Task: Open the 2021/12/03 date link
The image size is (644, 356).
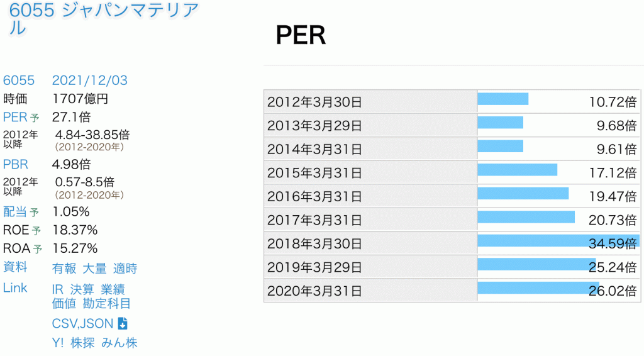Action: pos(89,81)
